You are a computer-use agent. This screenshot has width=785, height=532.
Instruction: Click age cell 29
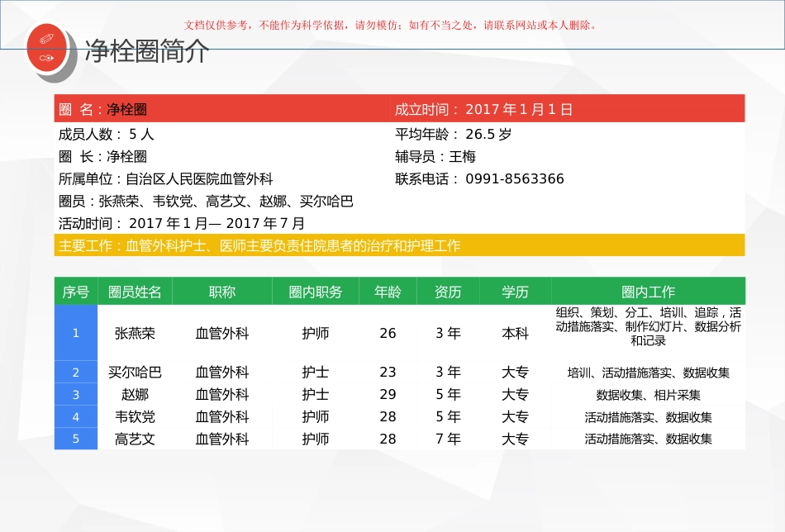click(388, 394)
